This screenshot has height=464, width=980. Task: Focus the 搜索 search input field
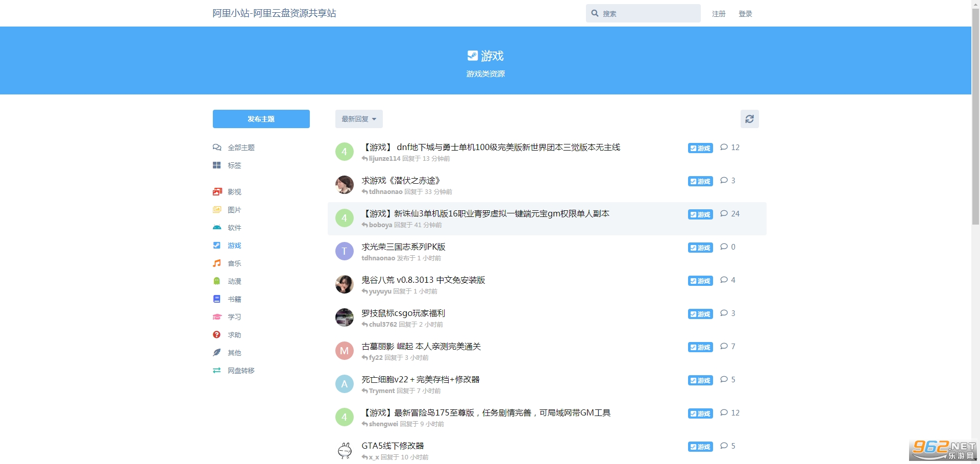[648, 14]
